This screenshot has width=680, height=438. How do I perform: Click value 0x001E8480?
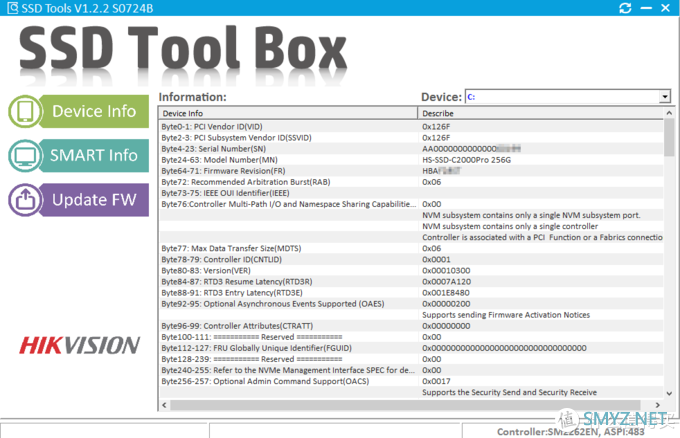tap(446, 293)
